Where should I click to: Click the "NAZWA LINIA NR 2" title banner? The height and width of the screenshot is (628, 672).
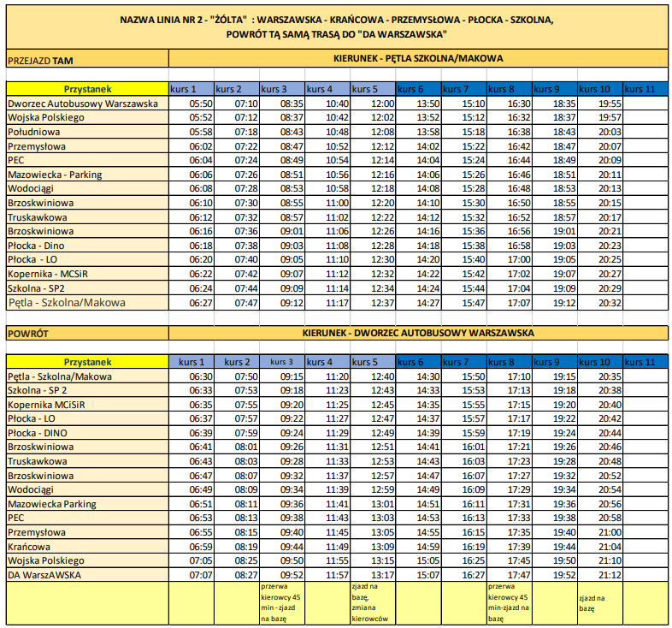(x=336, y=27)
